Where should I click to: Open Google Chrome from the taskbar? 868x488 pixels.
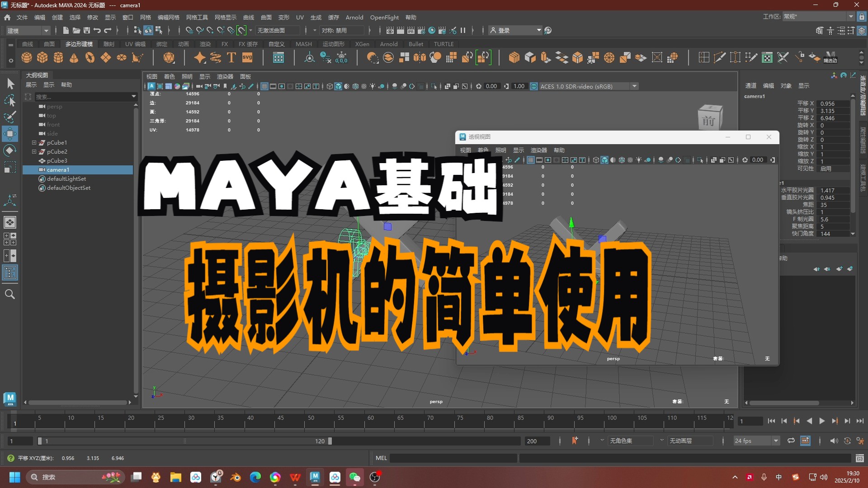(274, 477)
